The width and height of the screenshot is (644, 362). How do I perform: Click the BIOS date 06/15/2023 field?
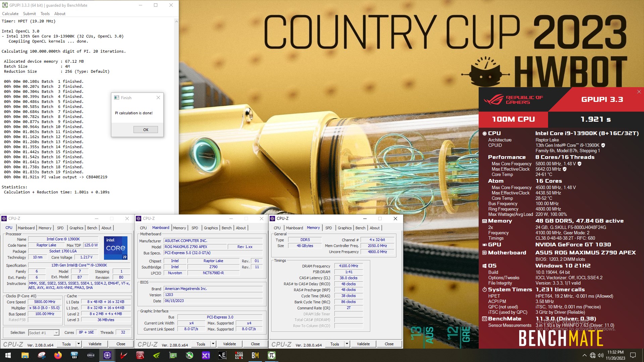[213, 301]
